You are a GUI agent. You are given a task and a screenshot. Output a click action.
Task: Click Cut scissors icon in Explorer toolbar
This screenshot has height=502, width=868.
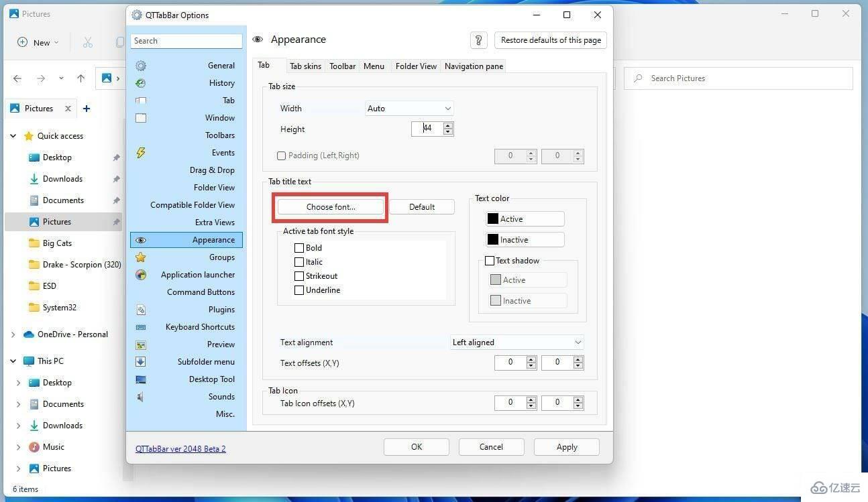[88, 42]
